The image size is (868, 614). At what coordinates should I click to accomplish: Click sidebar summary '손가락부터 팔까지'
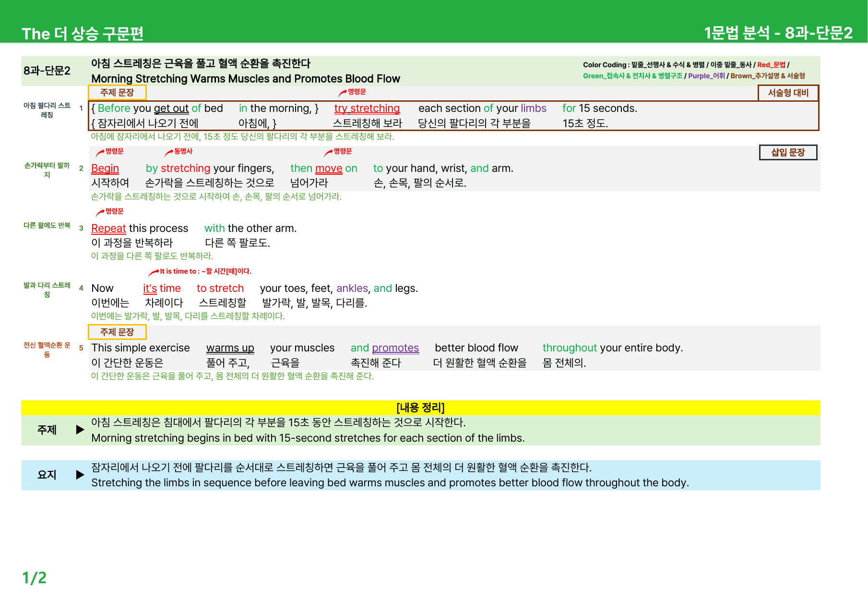coord(47,170)
